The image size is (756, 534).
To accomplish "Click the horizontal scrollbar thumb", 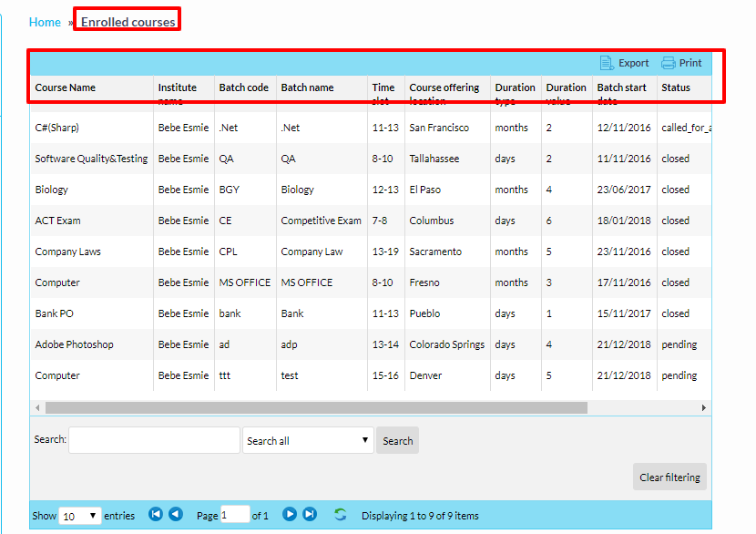I will (x=316, y=407).
